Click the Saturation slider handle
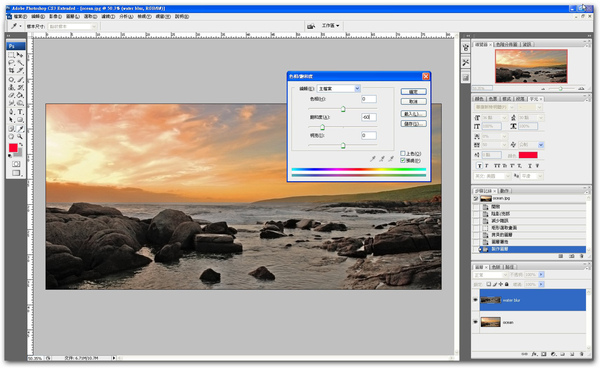600x368 pixels. tap(322, 127)
